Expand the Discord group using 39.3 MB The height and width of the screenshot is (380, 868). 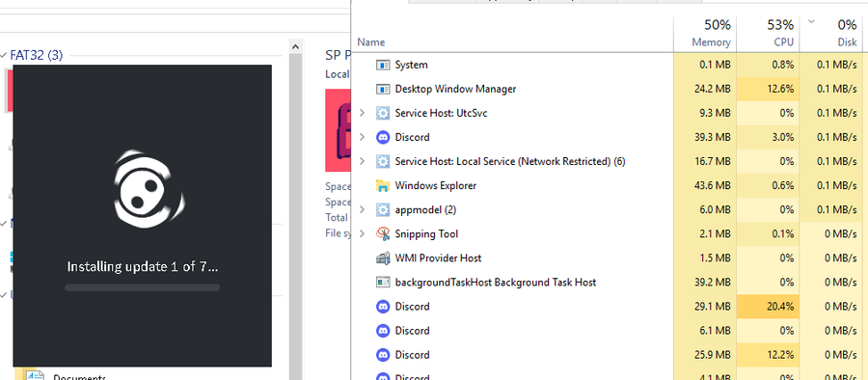click(362, 137)
